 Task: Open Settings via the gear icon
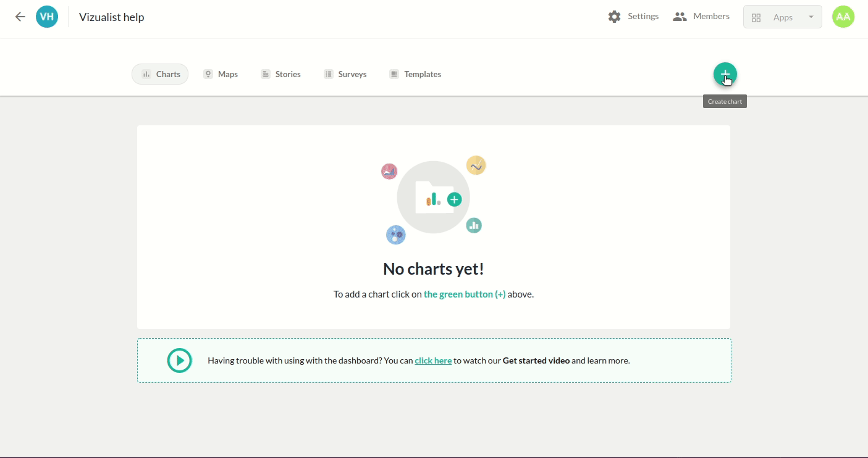pos(614,17)
